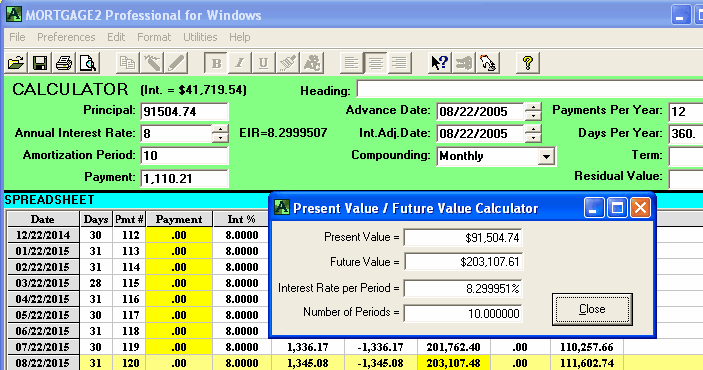This screenshot has height=370, width=703.
Task: Click the greyed wand icon beside Copy
Action: tap(152, 63)
